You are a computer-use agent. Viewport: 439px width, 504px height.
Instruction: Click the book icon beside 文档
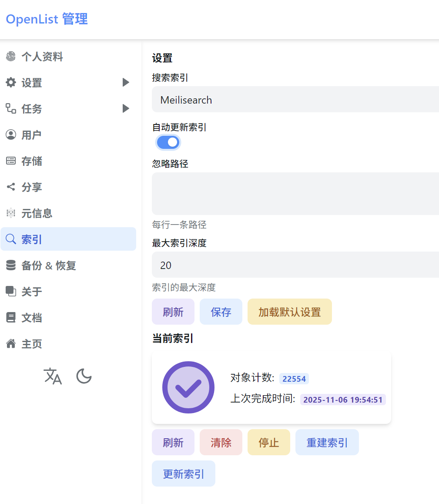tap(10, 318)
